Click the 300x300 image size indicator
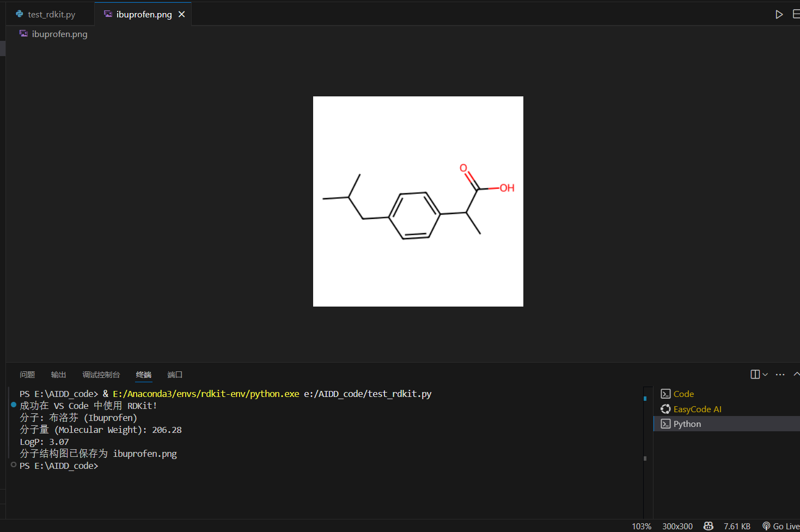The width and height of the screenshot is (800, 532). pyautogui.click(x=677, y=526)
